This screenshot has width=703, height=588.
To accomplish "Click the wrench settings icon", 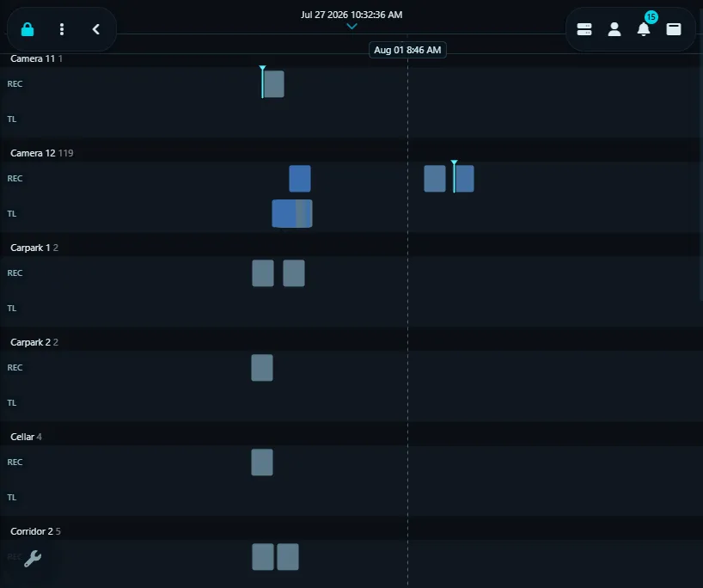I will tap(33, 559).
